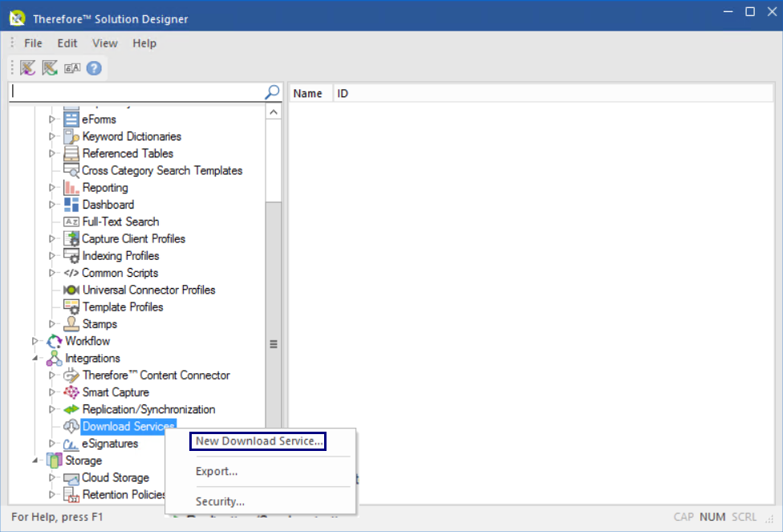This screenshot has width=783, height=532.
Task: Click the first toolbar designer icon
Action: click(x=27, y=68)
